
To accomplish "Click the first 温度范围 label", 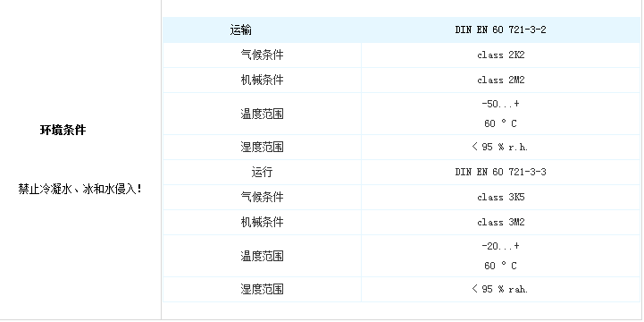I will click(x=262, y=114).
